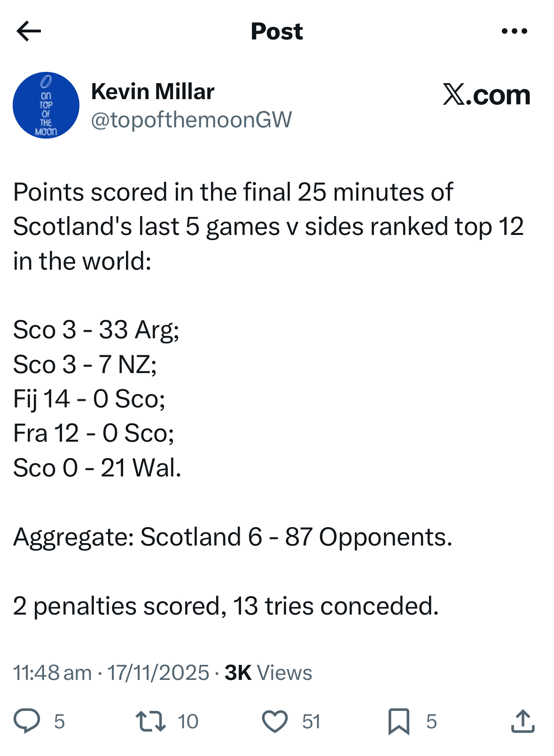
Task: Tap the bookmark count 5
Action: pyautogui.click(x=431, y=722)
